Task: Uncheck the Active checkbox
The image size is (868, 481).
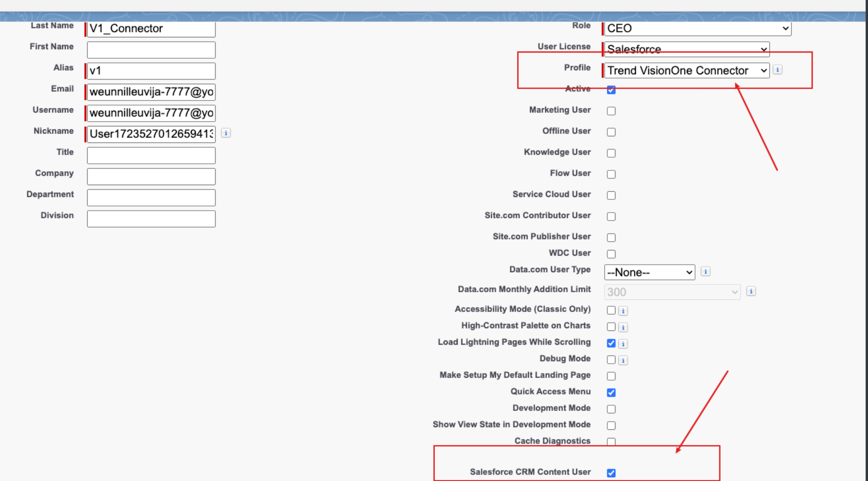Action: (611, 90)
